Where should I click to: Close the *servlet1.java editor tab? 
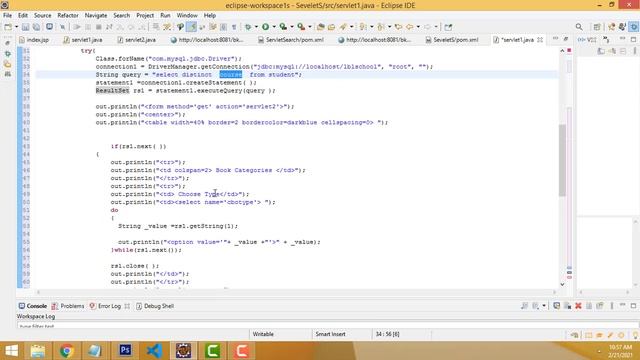pos(540,40)
